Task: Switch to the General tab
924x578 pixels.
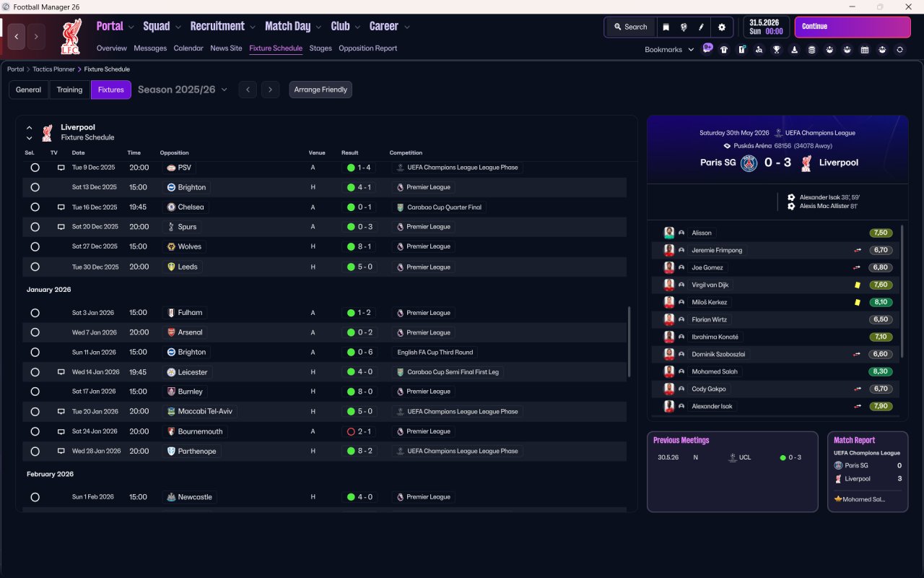Action: pos(29,90)
